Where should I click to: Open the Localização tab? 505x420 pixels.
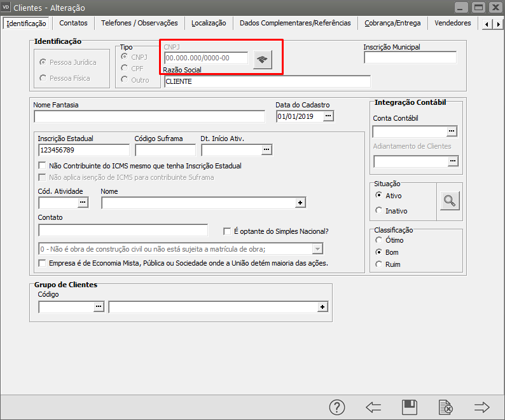pyautogui.click(x=209, y=23)
